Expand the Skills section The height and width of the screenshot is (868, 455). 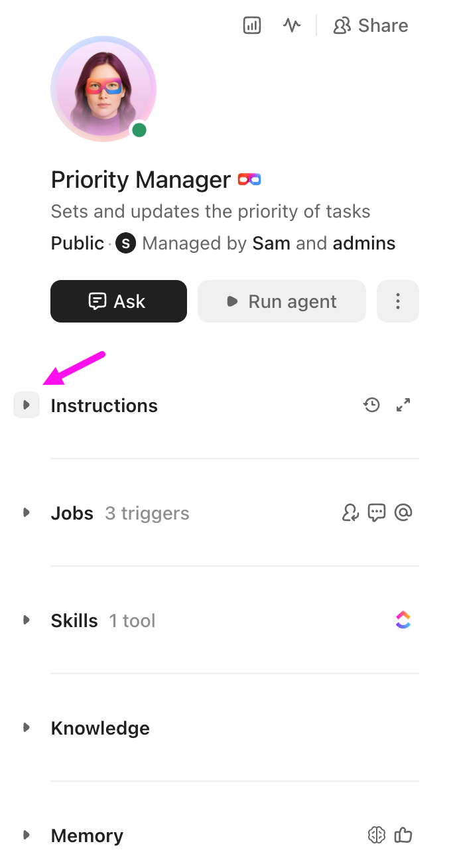[x=27, y=619]
